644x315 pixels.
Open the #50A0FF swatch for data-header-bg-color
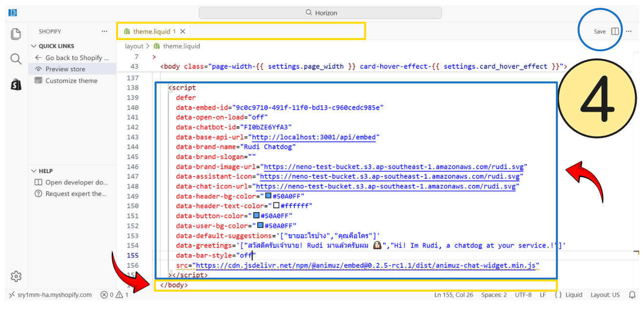coord(268,196)
